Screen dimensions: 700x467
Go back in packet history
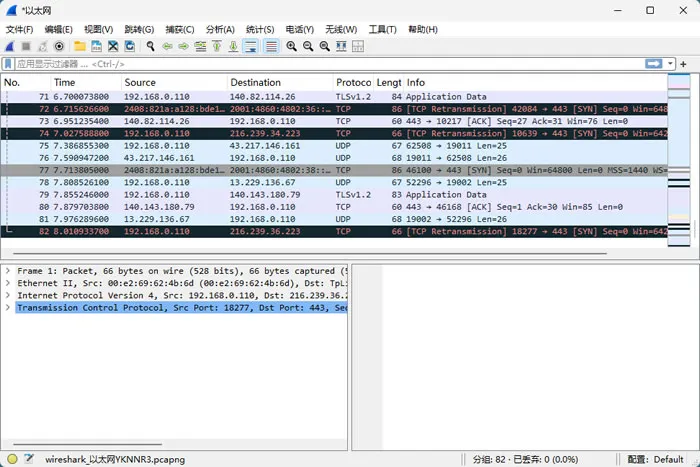pyautogui.click(x=167, y=46)
